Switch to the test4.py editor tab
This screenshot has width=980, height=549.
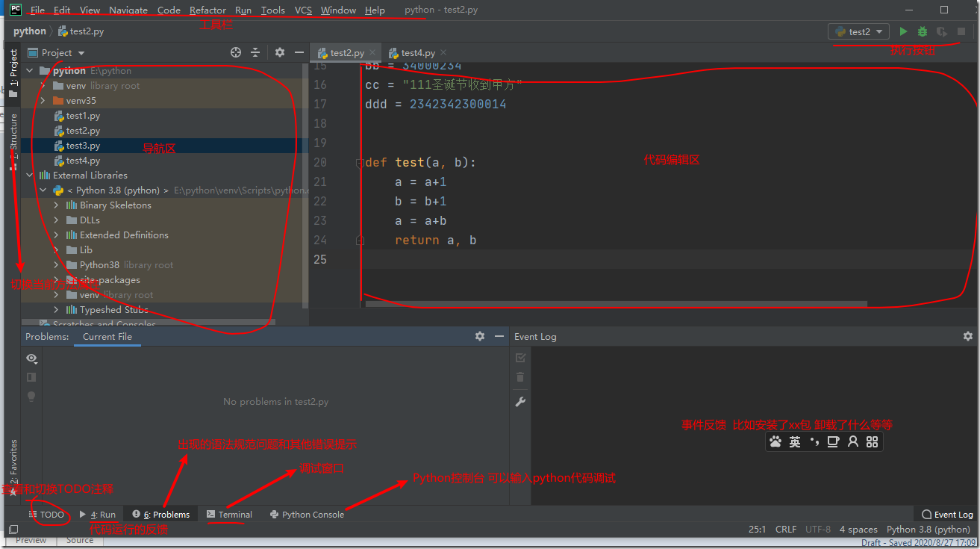point(417,53)
